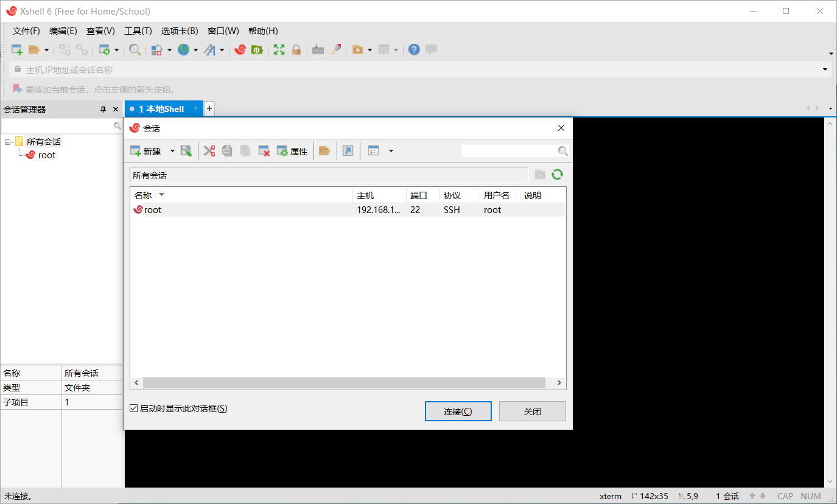This screenshot has height=504, width=837.
Task: Click the globe encoding icon
Action: (183, 50)
